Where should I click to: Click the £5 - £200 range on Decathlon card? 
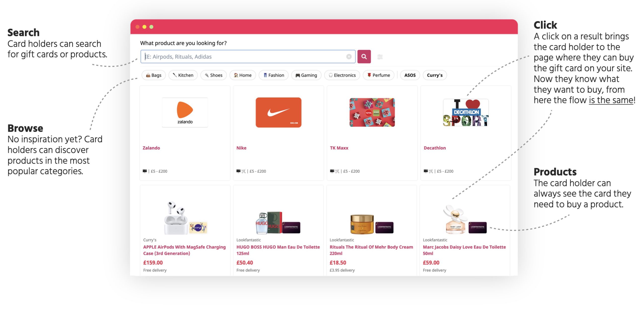pyautogui.click(x=445, y=171)
